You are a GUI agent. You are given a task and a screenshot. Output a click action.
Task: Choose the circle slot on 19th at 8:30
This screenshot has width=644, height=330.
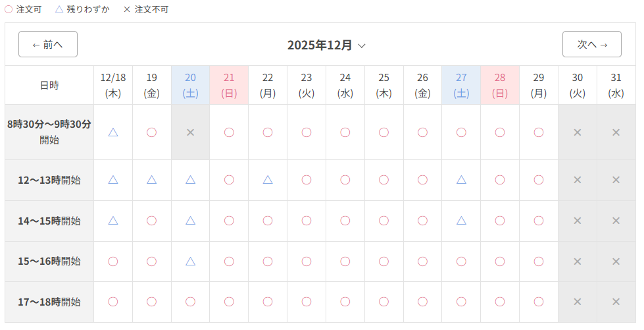152,132
